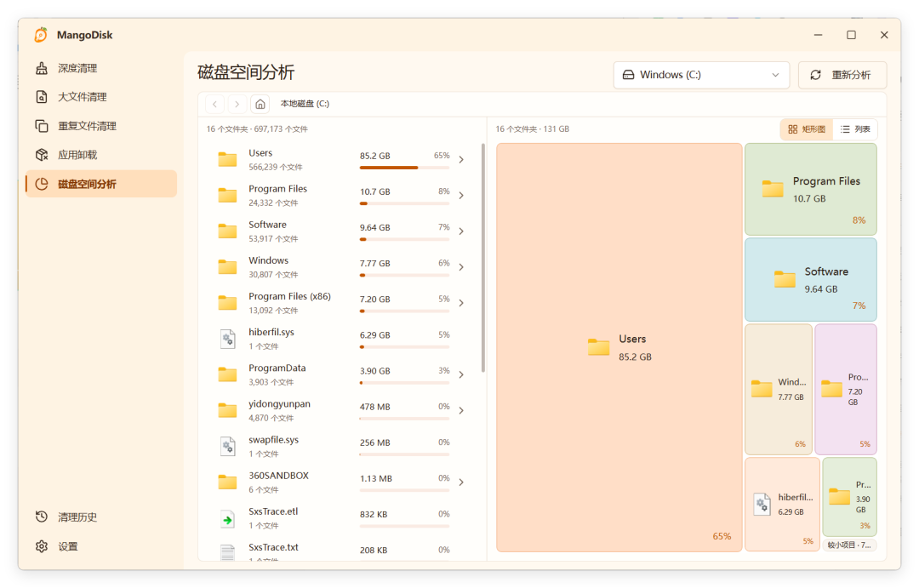Viewport: 919px width, 588px height.
Task: Click the Software 7% usage bar
Action: point(404,239)
